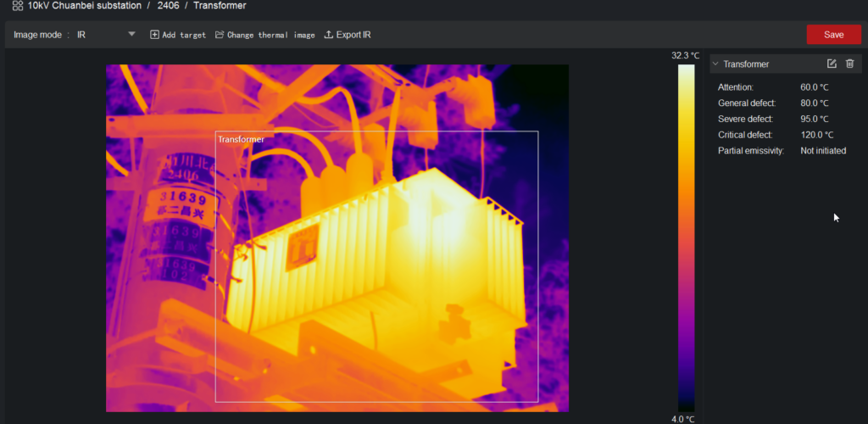Open the 10kV Chuanbei substation breadcrumb
The image size is (868, 424).
pos(86,6)
